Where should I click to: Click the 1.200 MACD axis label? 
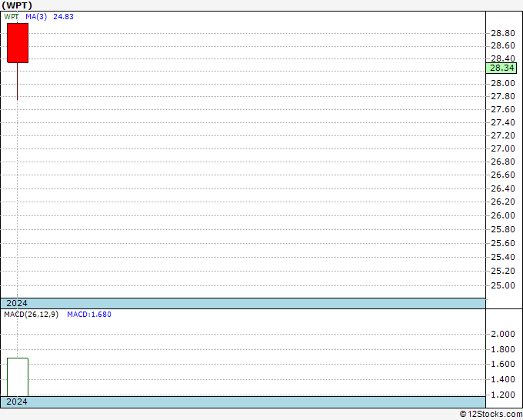tap(503, 395)
